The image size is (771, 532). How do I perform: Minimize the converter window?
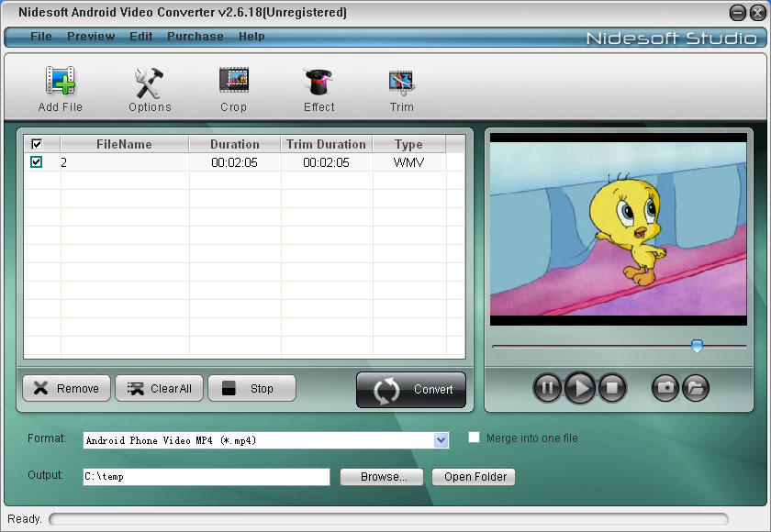(x=738, y=13)
